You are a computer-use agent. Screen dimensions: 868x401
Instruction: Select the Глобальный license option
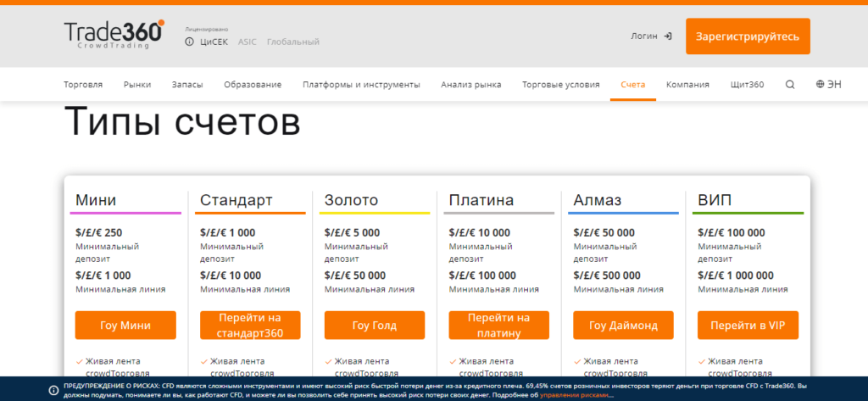click(x=292, y=42)
